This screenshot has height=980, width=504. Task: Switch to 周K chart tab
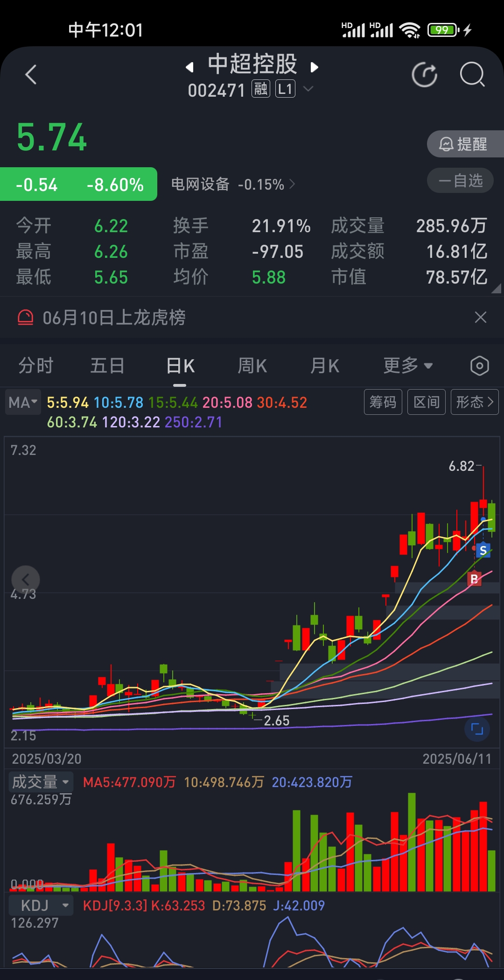[252, 365]
